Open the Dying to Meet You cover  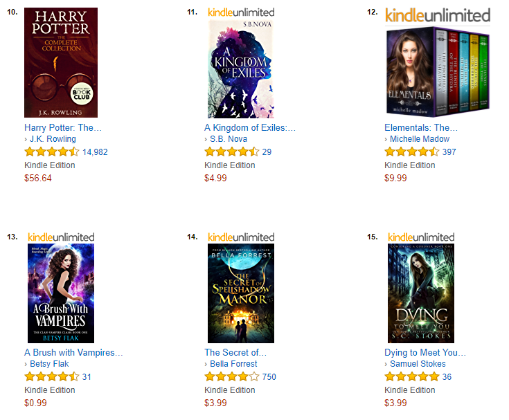click(421, 293)
